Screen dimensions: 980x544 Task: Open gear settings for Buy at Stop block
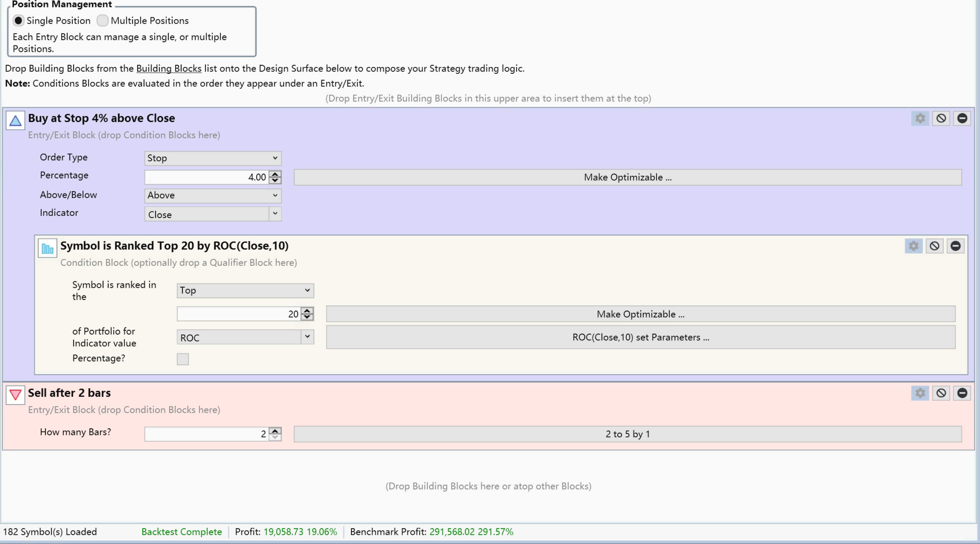pos(920,118)
